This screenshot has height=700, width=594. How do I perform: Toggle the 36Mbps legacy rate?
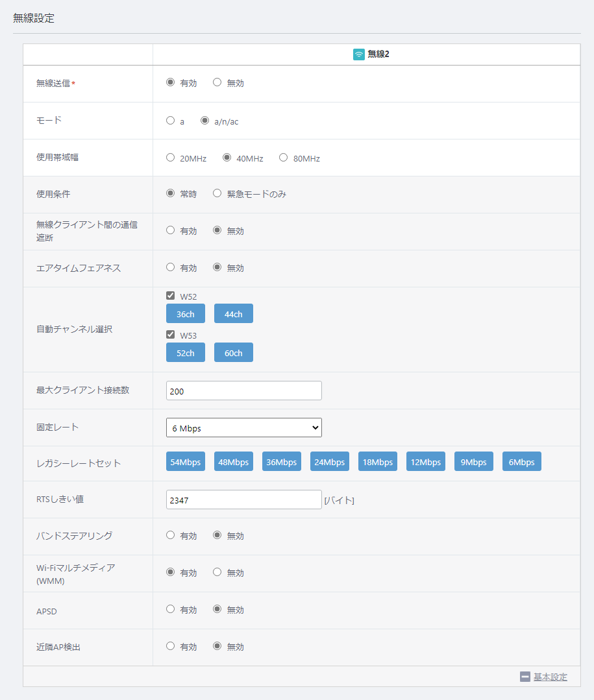click(281, 462)
